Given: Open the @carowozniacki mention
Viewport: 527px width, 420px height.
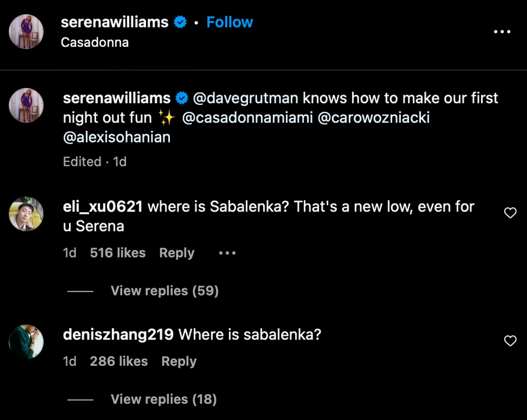Looking at the screenshot, I should coord(374,118).
